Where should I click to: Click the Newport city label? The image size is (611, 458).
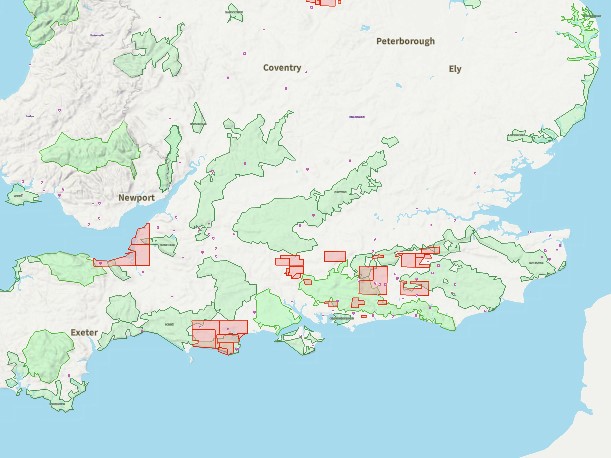pyautogui.click(x=136, y=198)
